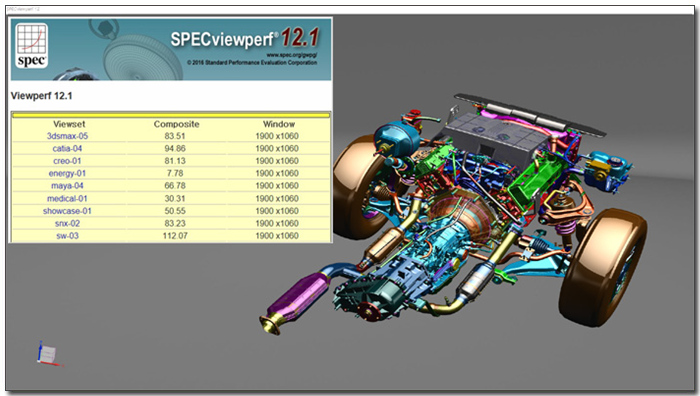This screenshot has height=396, width=700.
Task: Open the 3dsmax-05 viewset link
Action: pyautogui.click(x=67, y=136)
